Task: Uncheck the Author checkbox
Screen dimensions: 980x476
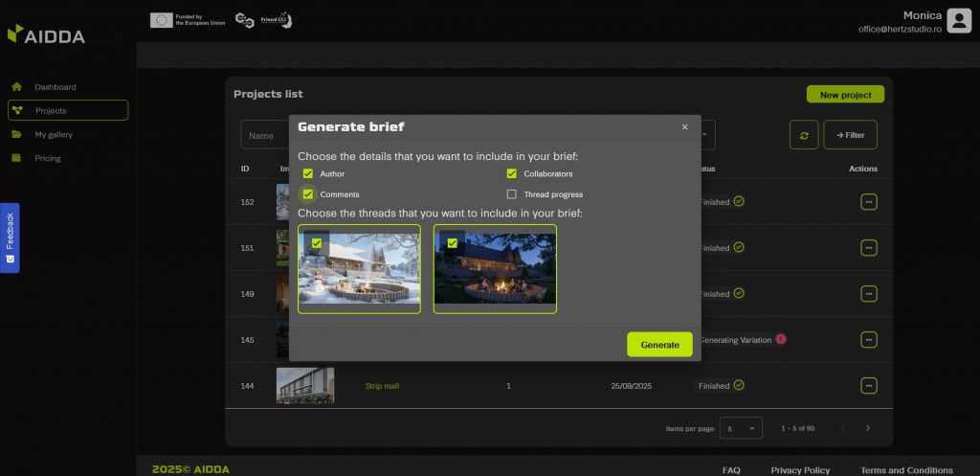Action: [308, 173]
